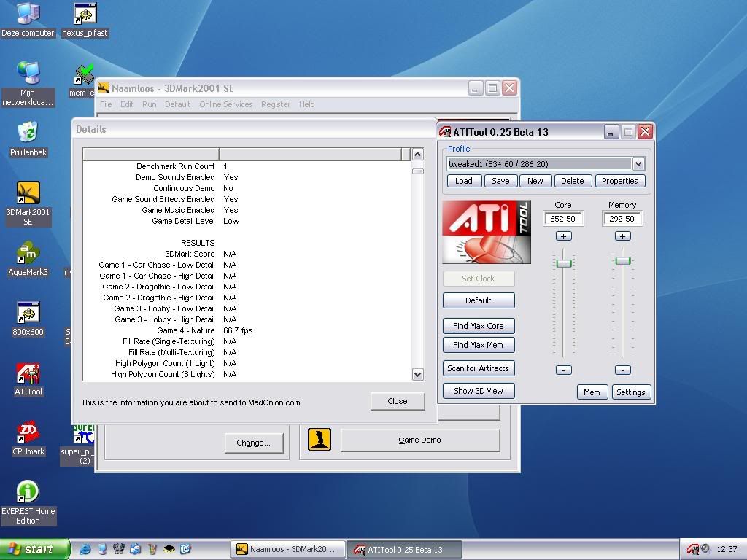Select the AquaMark3 desktop shortcut
The height and width of the screenshot is (560, 747).
point(28,259)
